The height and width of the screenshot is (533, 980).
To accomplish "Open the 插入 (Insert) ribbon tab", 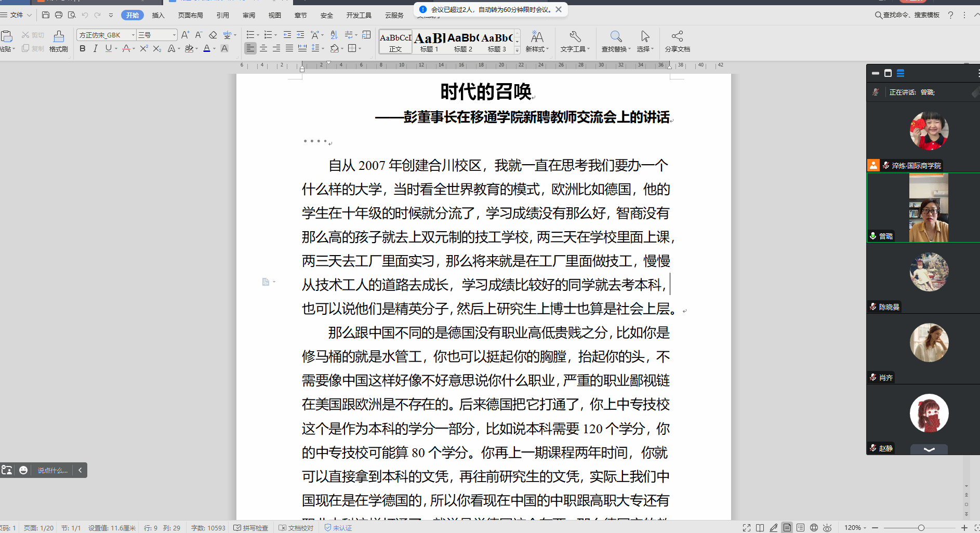I will [158, 15].
